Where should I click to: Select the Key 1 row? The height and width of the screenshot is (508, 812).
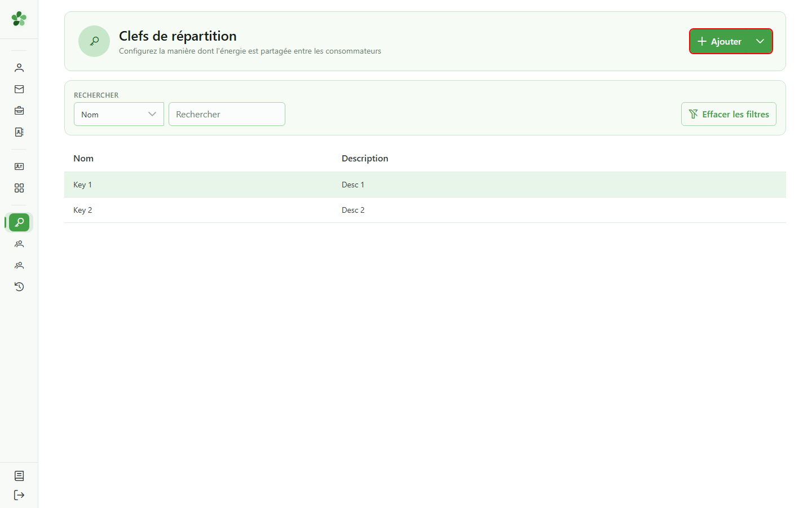[x=425, y=185]
